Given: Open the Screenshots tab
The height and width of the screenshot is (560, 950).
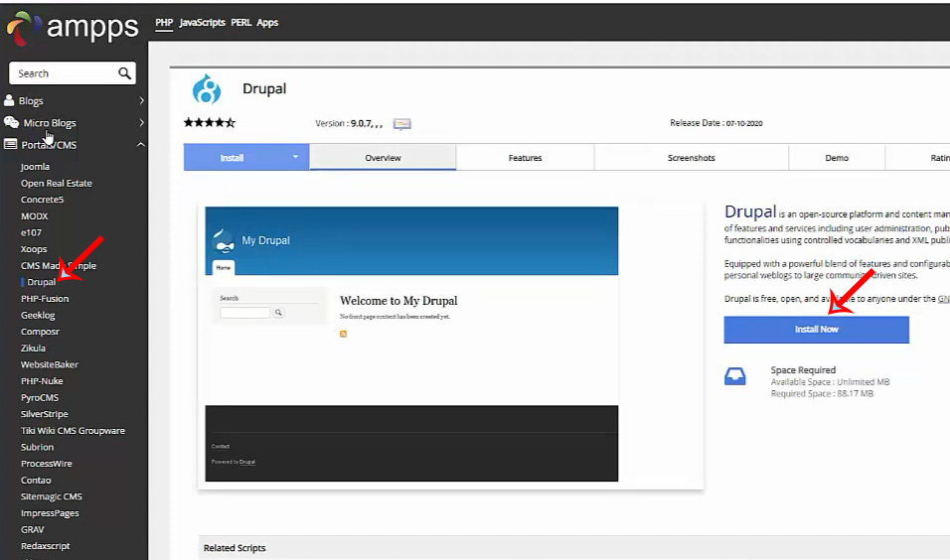Looking at the screenshot, I should coord(691,158).
